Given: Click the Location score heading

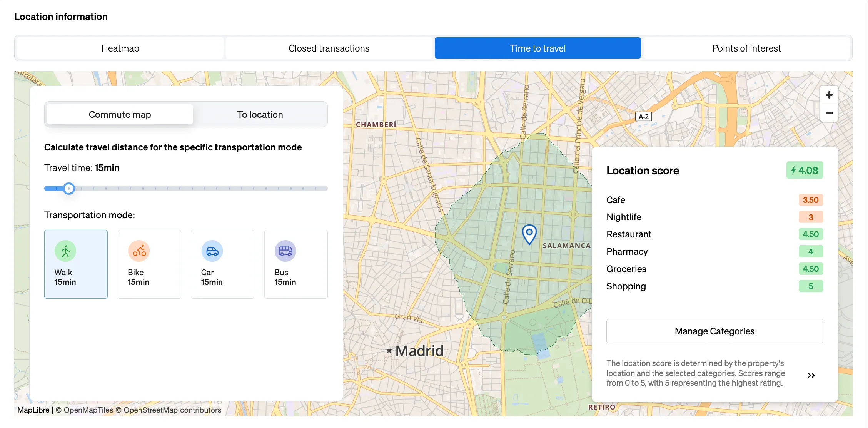Looking at the screenshot, I should [643, 171].
